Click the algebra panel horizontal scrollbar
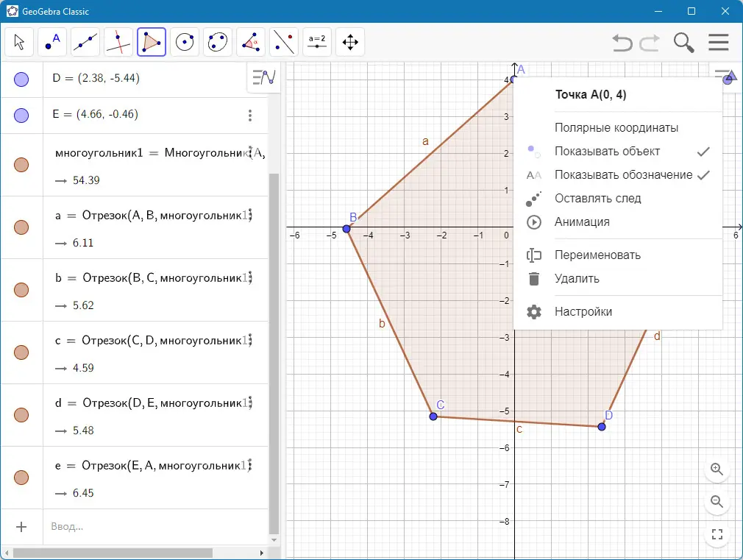743x560 pixels. tap(113, 553)
